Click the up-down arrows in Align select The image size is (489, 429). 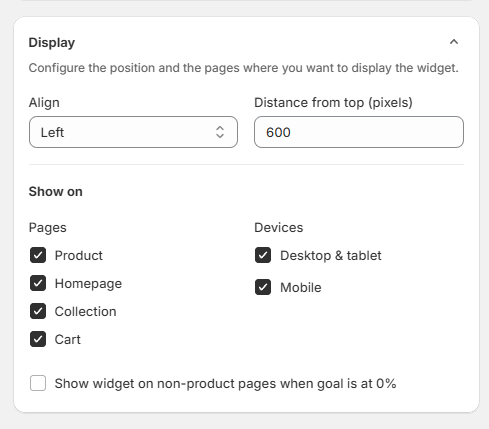pyautogui.click(x=220, y=132)
